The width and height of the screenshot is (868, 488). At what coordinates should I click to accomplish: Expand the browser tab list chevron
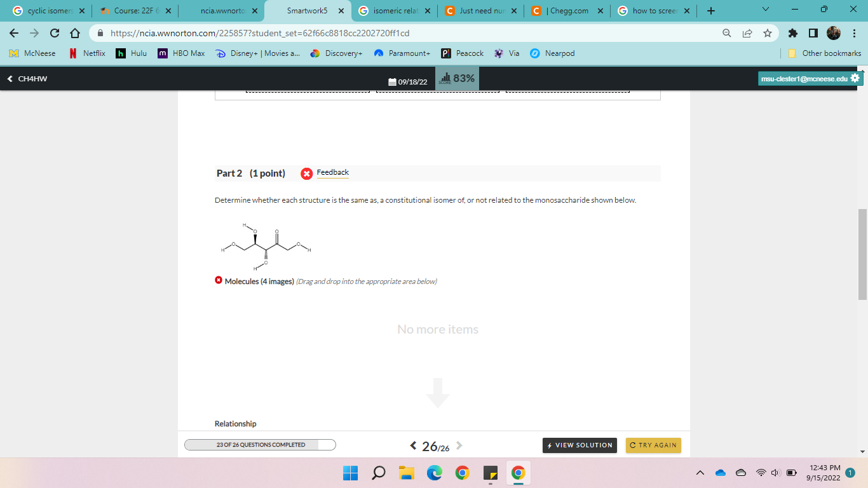pyautogui.click(x=764, y=10)
